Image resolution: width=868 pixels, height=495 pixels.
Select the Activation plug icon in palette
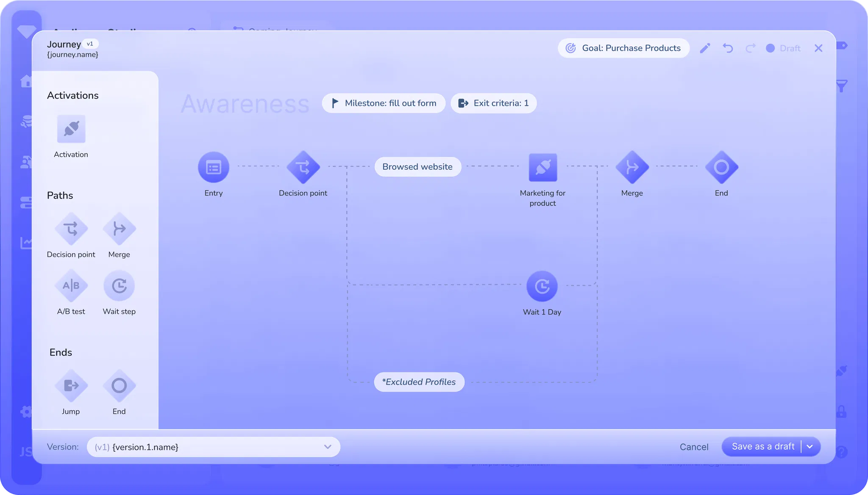(x=71, y=129)
